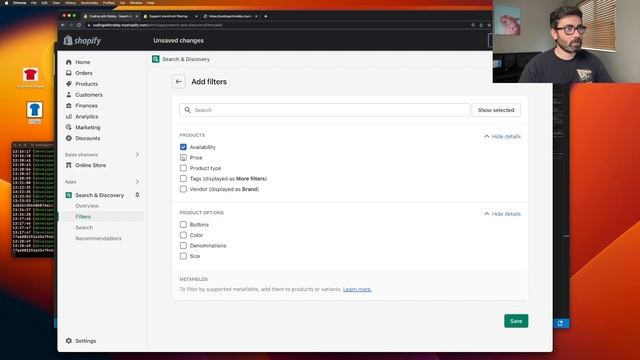Click the Online Store storefront icon

point(69,165)
